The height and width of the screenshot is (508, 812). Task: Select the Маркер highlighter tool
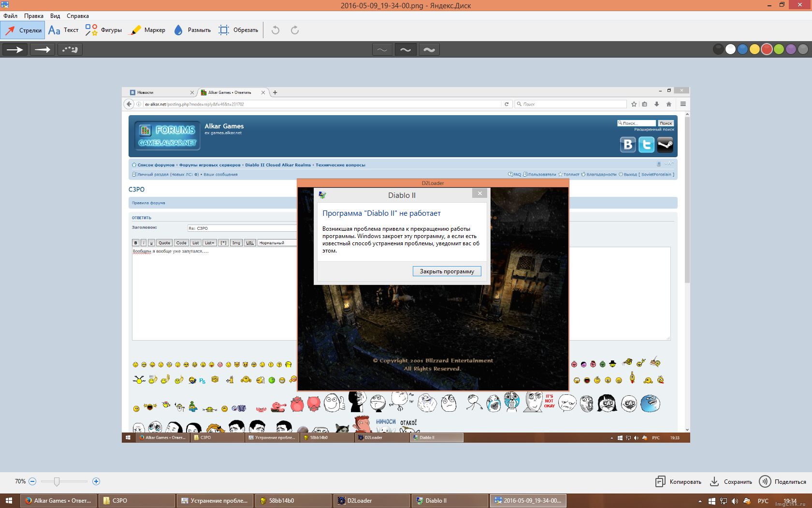click(x=147, y=30)
